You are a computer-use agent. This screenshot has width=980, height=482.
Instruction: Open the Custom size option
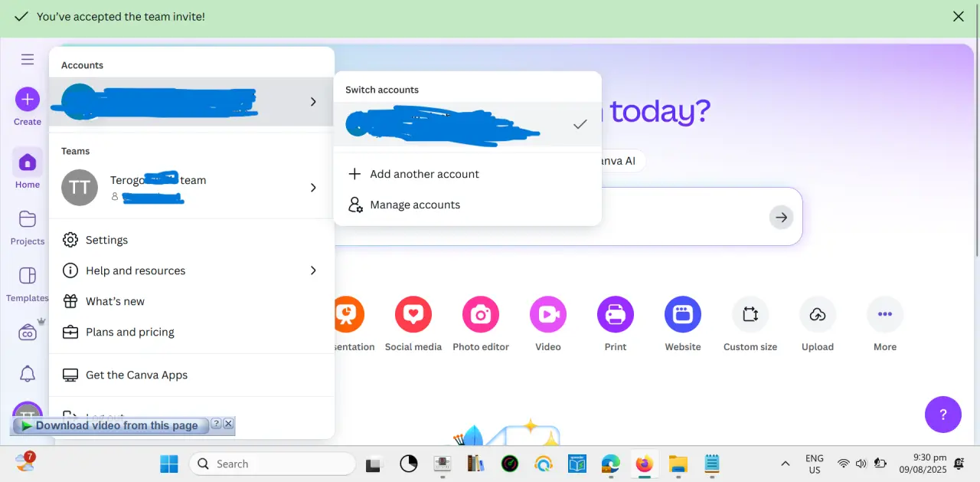[x=750, y=314]
